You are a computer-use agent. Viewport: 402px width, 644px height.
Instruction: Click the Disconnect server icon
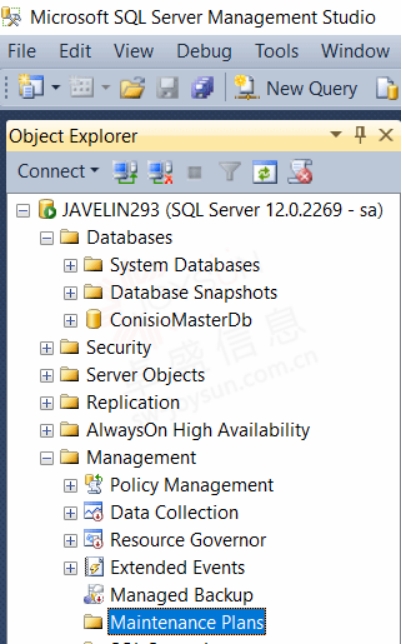point(160,172)
